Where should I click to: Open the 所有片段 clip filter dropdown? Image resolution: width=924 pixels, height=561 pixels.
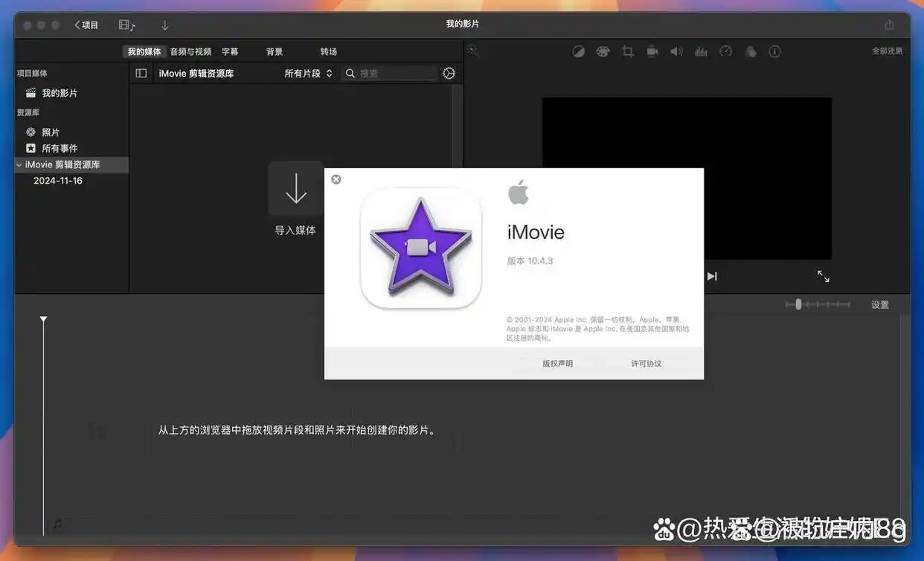click(308, 73)
